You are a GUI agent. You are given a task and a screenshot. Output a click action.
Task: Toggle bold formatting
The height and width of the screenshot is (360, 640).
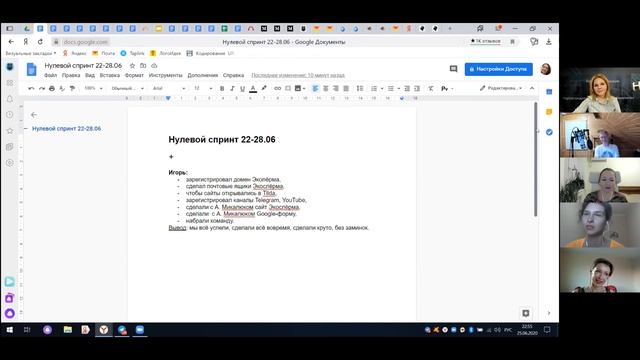[222, 88]
